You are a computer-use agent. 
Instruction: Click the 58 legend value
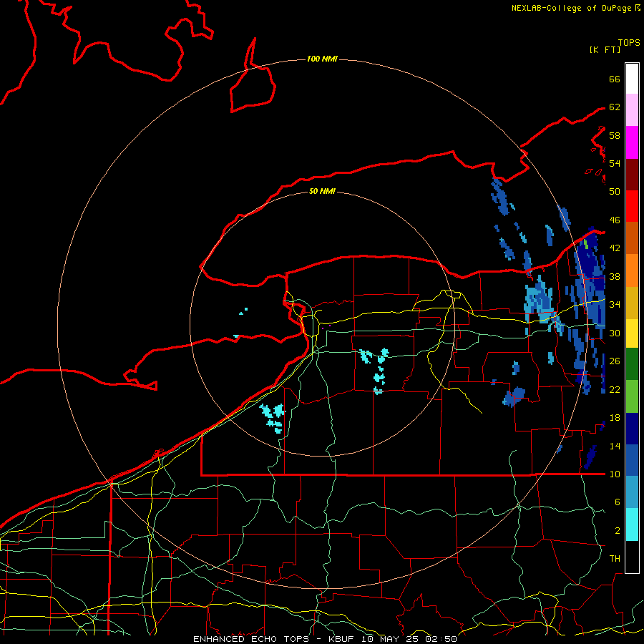point(615,135)
